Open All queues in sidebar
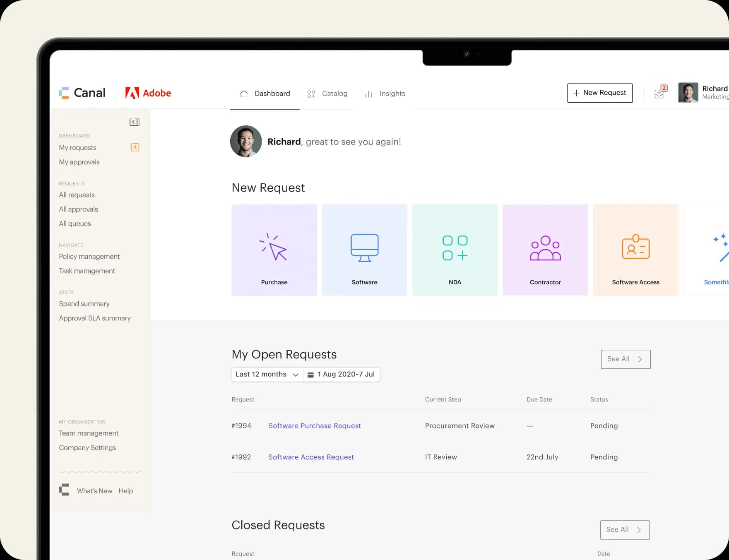 click(75, 224)
